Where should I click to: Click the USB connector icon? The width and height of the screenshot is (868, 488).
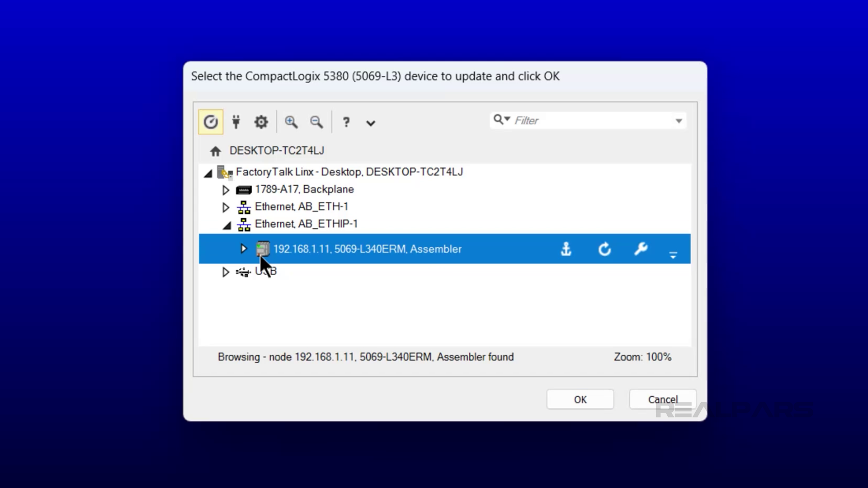(x=243, y=272)
